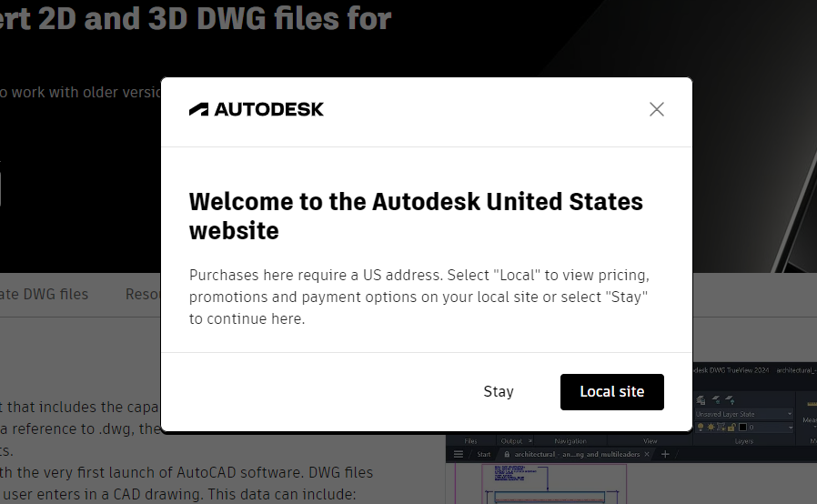Select the 'ate DWG files' tab on the page
The width and height of the screenshot is (817, 504).
45,294
